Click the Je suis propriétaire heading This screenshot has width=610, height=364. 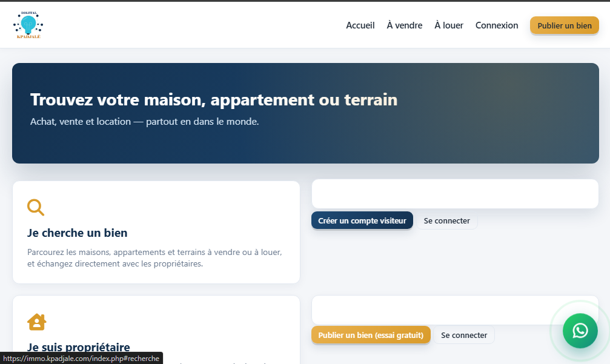79,347
